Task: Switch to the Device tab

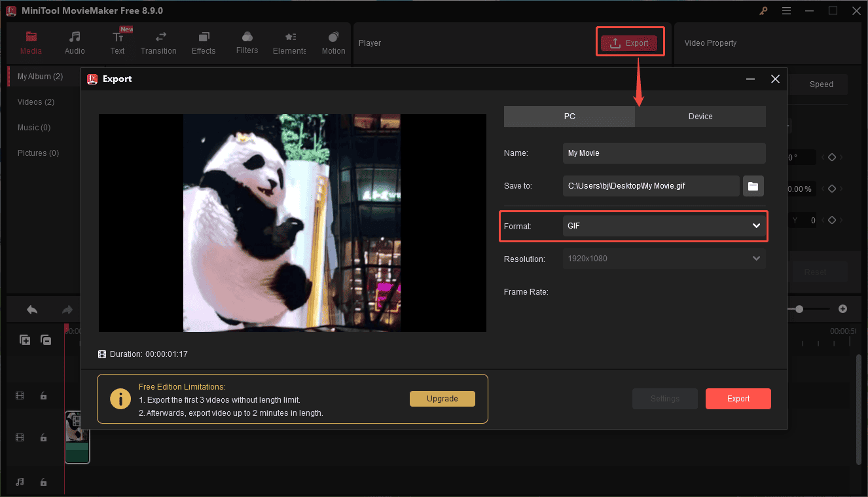Action: point(700,117)
